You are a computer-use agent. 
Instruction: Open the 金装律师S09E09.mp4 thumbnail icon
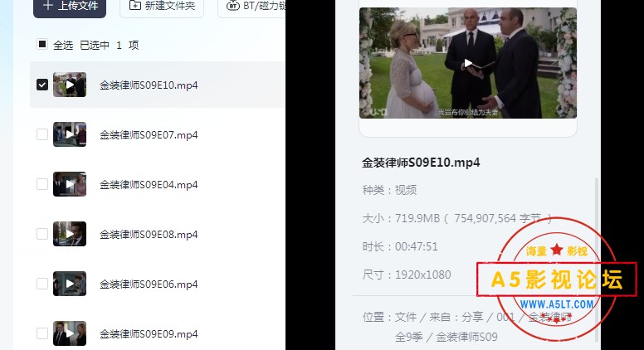point(70,333)
